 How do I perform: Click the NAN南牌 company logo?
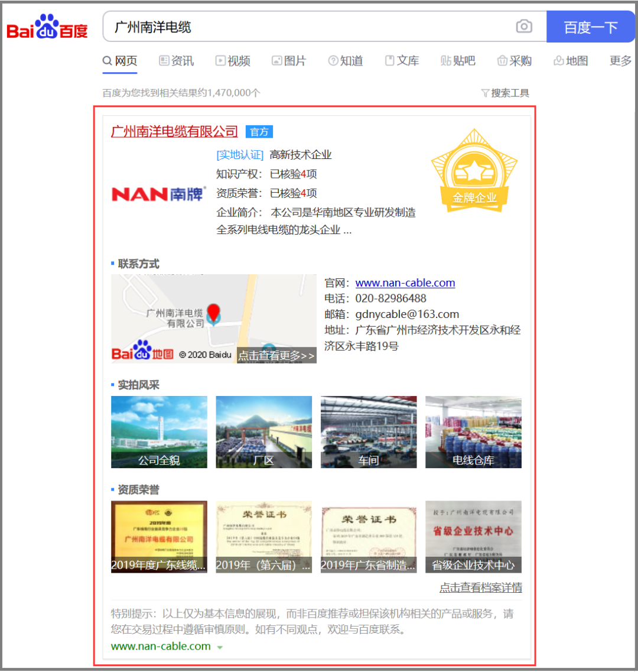point(158,194)
